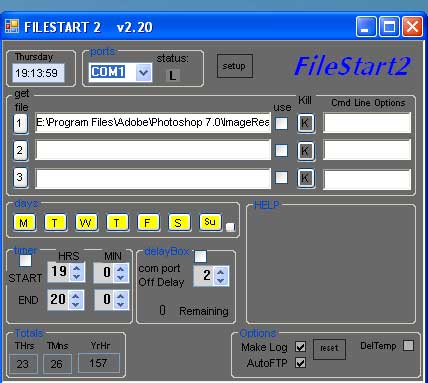Close the FILESTART 2 window
This screenshot has height=383, width=428.
tap(412, 26)
